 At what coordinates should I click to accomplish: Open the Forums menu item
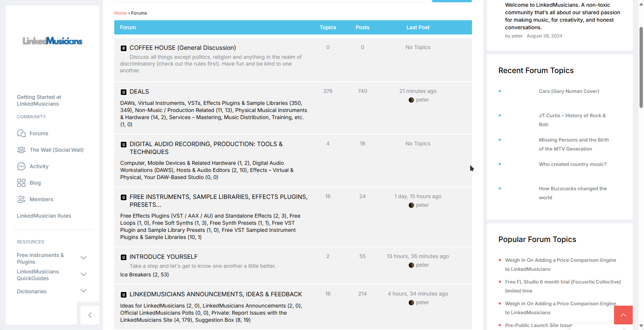pyautogui.click(x=39, y=133)
